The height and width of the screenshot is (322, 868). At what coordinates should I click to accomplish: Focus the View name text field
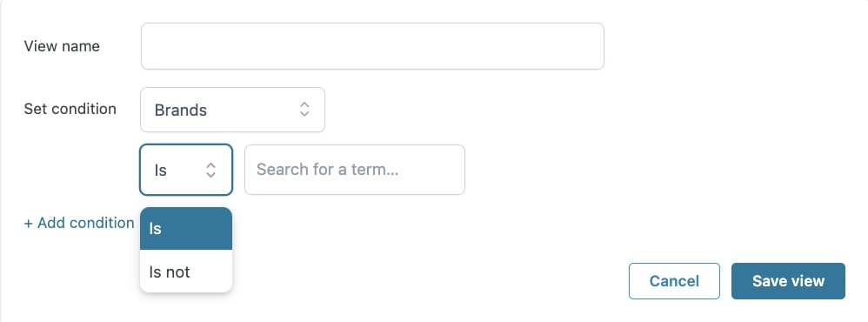[x=372, y=46]
